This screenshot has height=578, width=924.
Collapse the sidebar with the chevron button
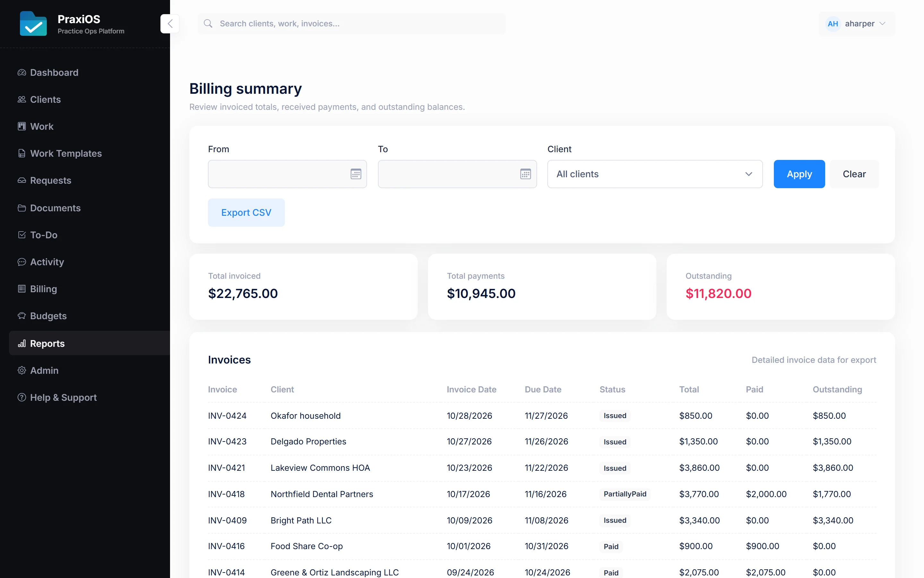pos(170,24)
